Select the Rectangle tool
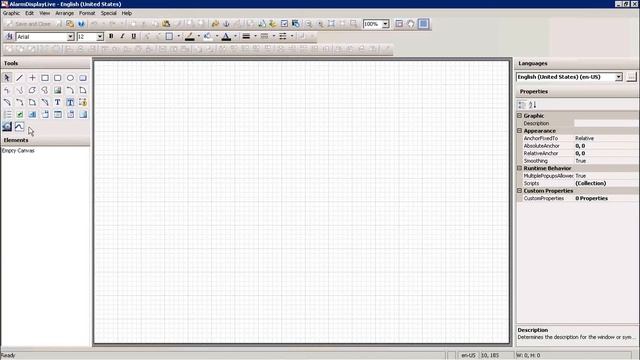The width and height of the screenshot is (640, 360). click(45, 78)
